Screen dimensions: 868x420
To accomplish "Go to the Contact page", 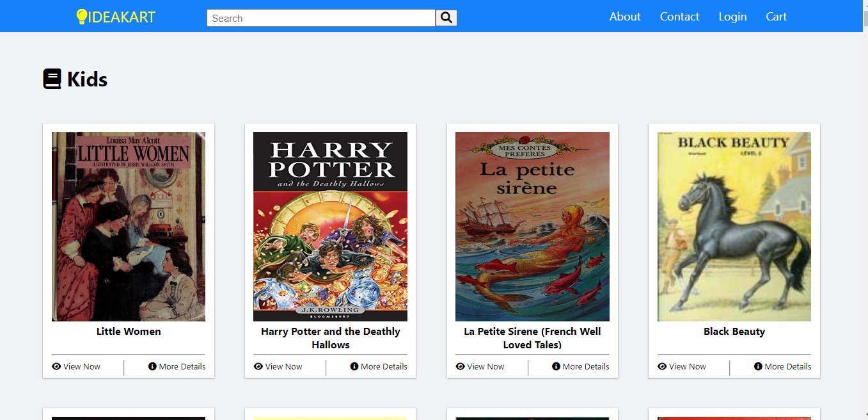I will (679, 17).
